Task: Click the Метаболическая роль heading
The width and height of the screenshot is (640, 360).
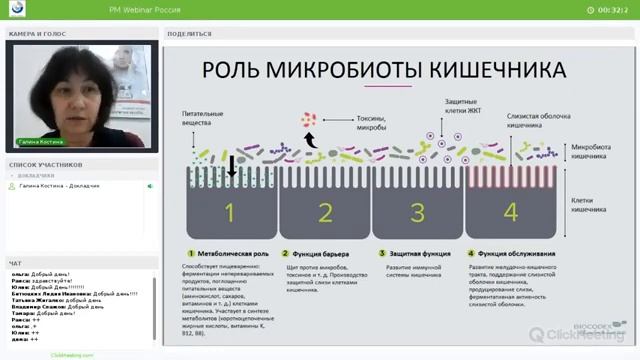Action: point(233,254)
